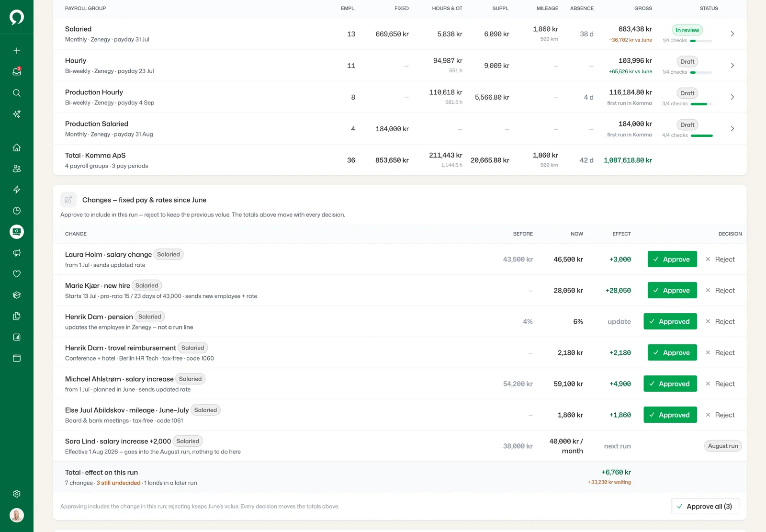Click the Komma logo in the sidebar
The width and height of the screenshot is (766, 532).
click(17, 17)
